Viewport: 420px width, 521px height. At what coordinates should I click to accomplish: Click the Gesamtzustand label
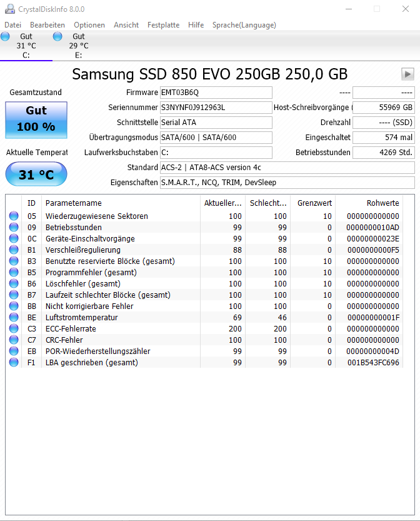point(36,93)
